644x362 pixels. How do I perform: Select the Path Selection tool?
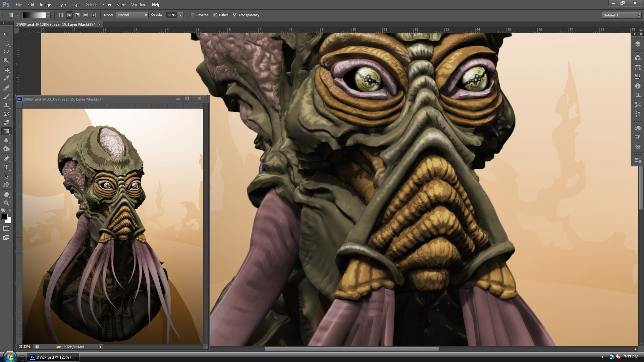(6, 176)
